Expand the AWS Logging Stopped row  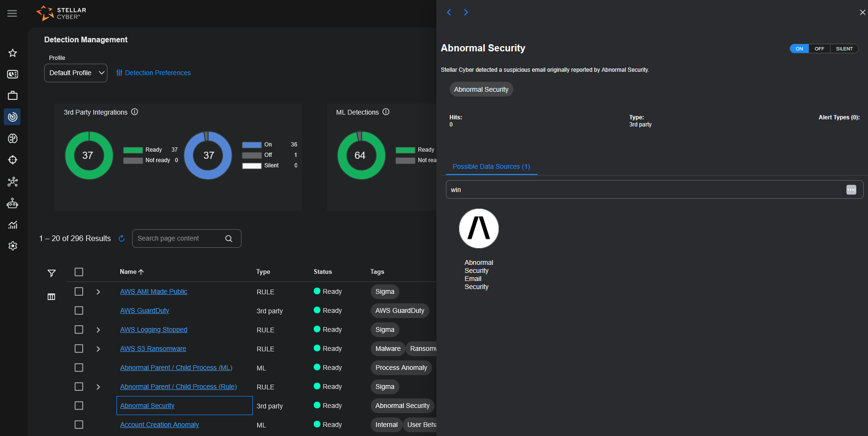point(98,329)
